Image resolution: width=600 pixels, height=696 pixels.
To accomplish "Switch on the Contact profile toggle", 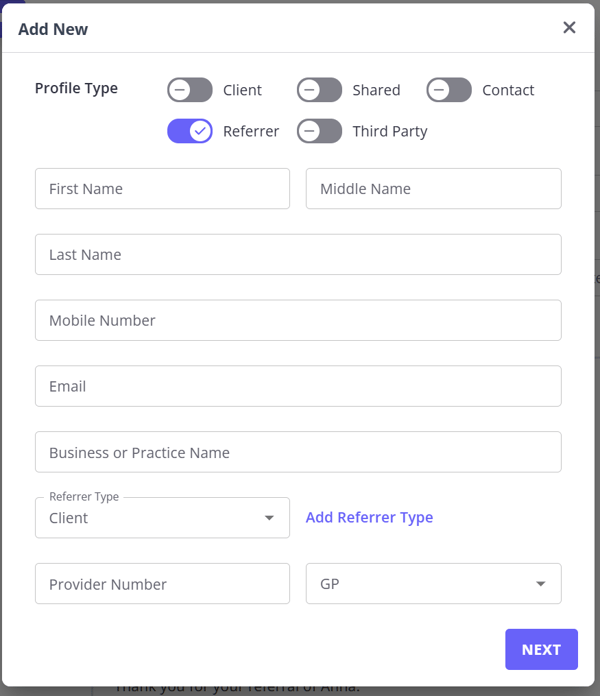I will tap(449, 90).
